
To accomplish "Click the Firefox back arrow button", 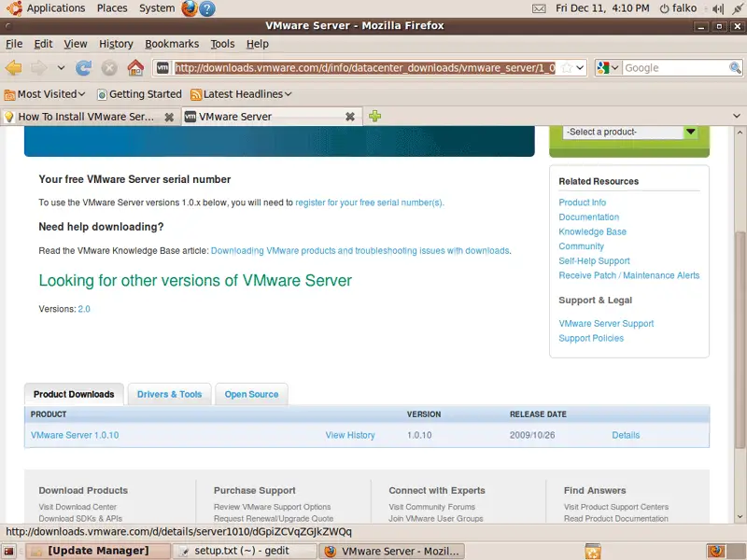I will 14,68.
